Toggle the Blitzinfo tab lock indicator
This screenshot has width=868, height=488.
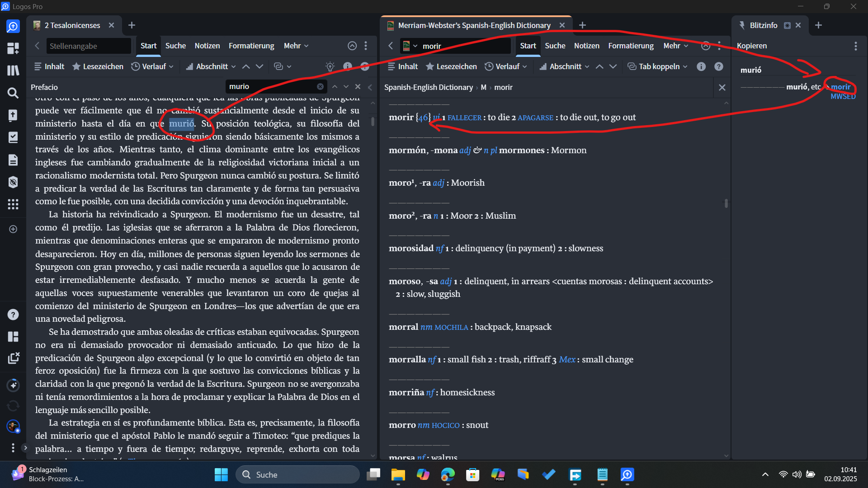pyautogui.click(x=787, y=25)
